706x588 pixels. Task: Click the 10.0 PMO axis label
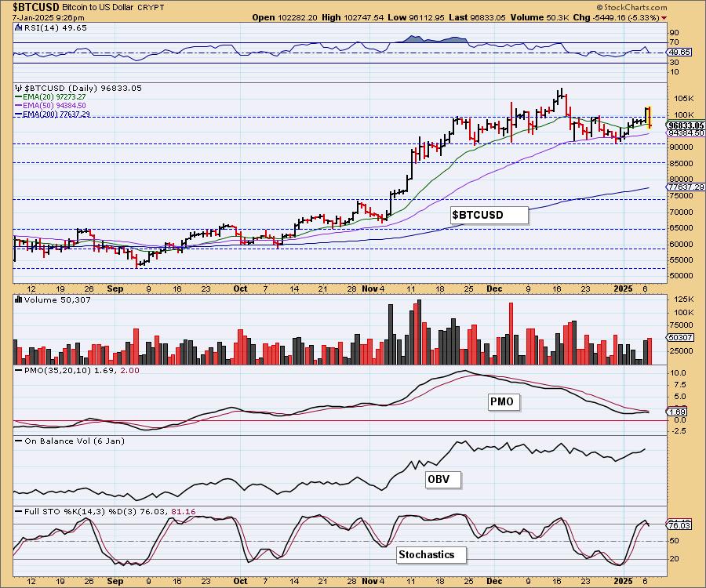tap(679, 373)
